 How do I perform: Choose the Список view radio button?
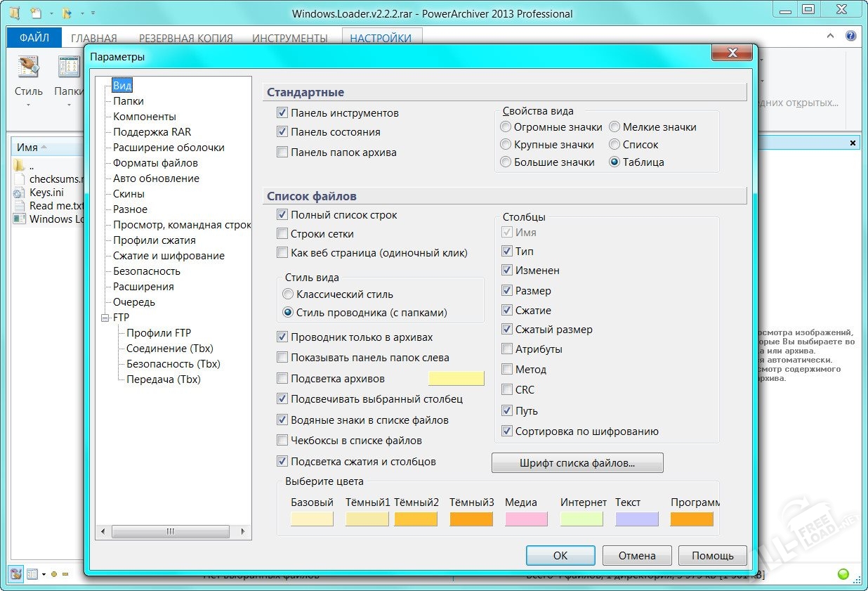[x=614, y=145]
